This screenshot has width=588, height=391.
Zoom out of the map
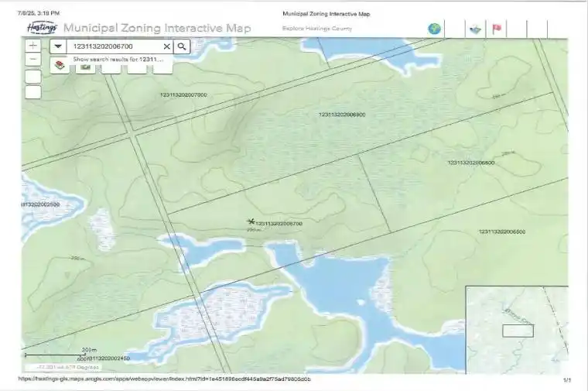(x=33, y=60)
